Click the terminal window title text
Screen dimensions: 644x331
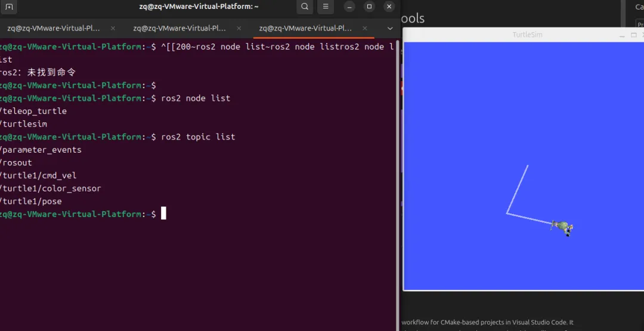coord(199,7)
